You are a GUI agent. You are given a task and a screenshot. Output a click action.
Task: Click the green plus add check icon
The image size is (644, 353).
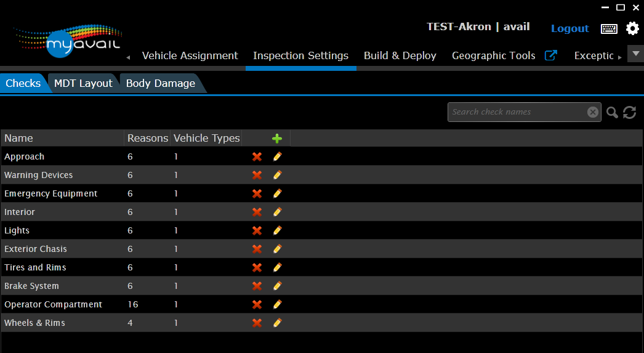click(277, 139)
